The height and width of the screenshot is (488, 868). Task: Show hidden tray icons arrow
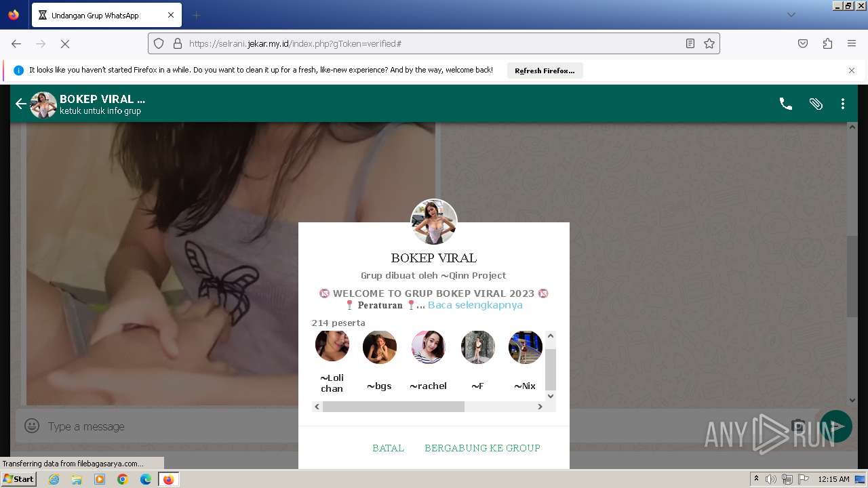[x=756, y=479]
